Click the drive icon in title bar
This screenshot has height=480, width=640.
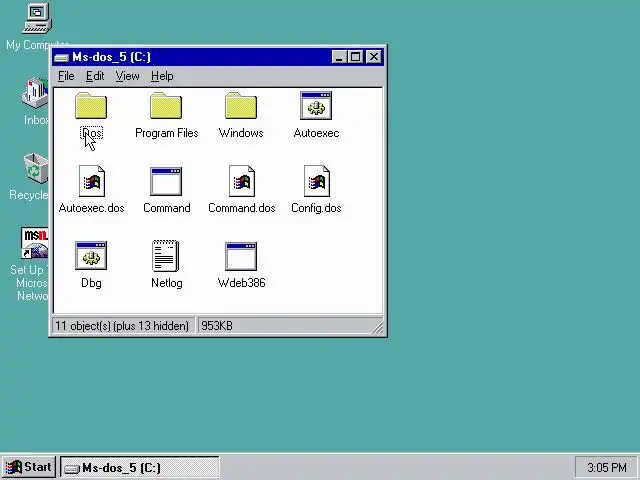point(61,57)
